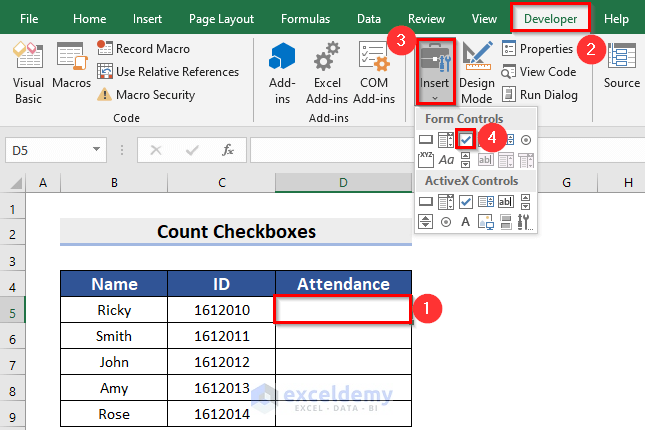This screenshot has width=645, height=430.
Task: Open the File tab
Action: 29,19
